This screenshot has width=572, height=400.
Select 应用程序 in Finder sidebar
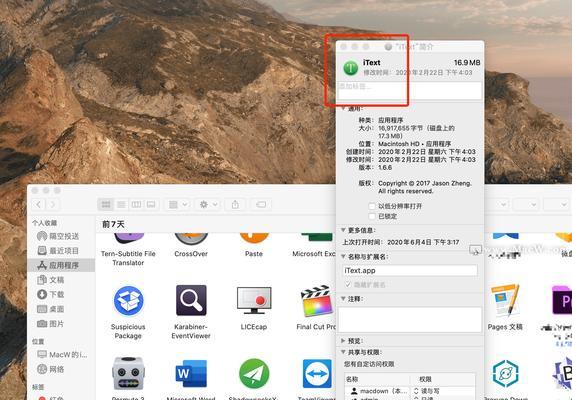tap(61, 265)
